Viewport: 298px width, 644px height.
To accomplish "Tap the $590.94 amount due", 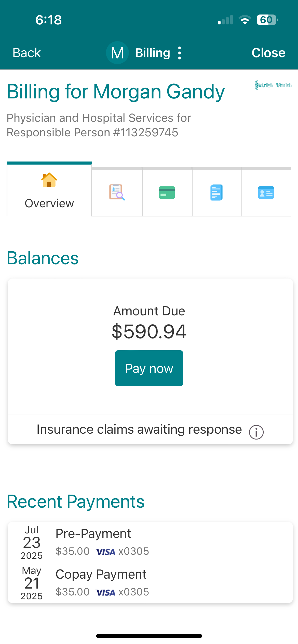I will point(149,331).
